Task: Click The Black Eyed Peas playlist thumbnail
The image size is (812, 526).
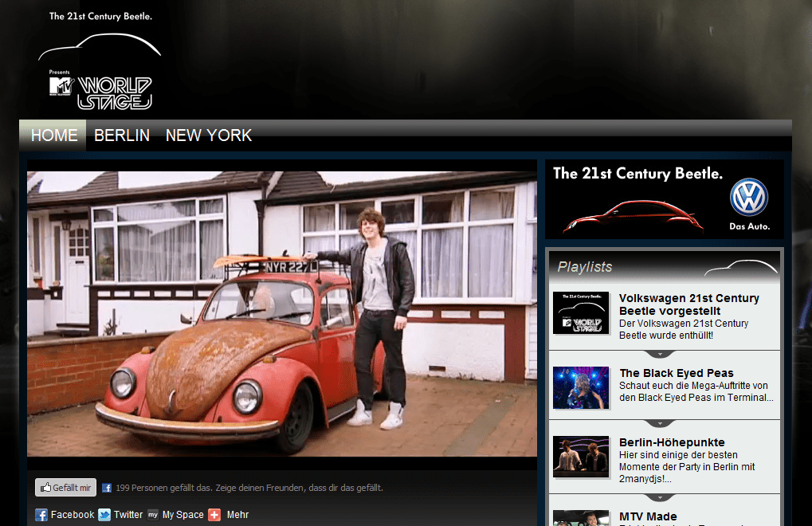Action: pos(581,388)
